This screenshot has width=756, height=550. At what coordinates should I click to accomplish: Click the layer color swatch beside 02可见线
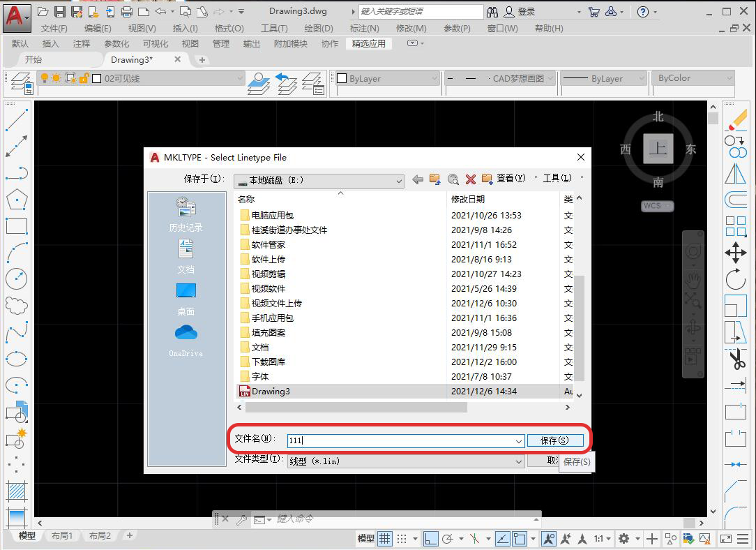(x=96, y=78)
